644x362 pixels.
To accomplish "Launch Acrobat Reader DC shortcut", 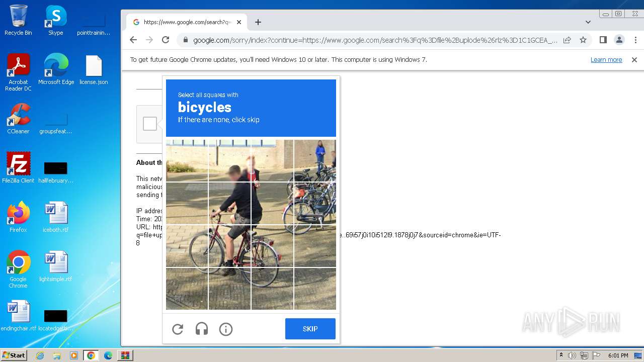I will coord(18,72).
